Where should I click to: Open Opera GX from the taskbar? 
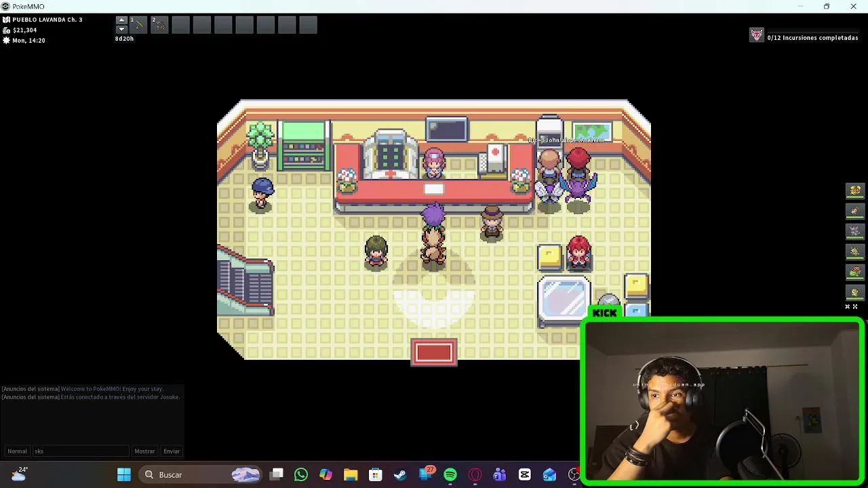click(x=475, y=475)
